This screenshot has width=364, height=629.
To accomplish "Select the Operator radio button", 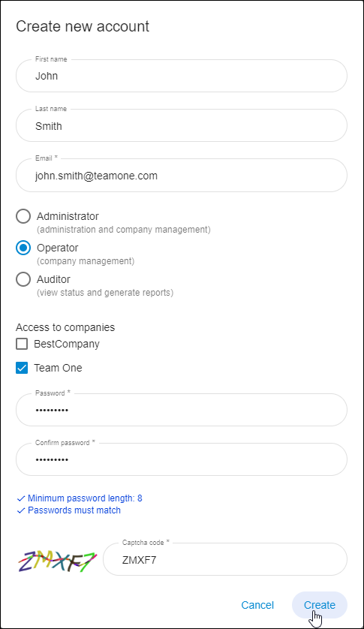I will point(23,248).
